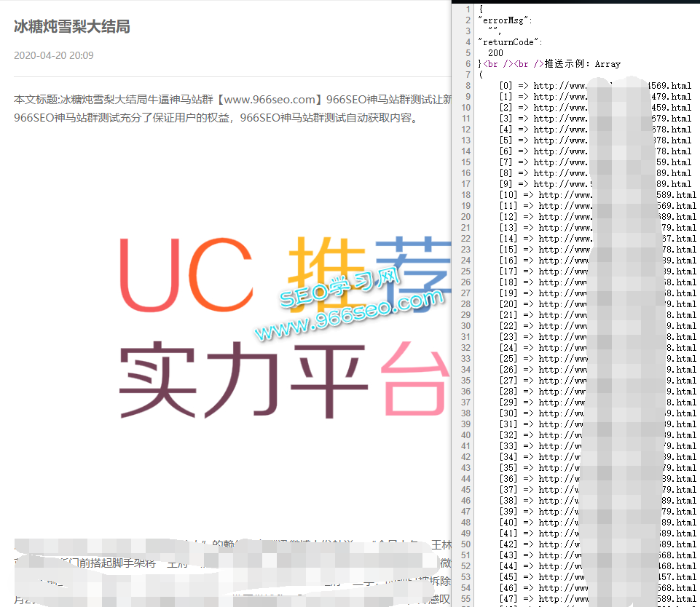Click gutter line number 49
This screenshot has width=700, height=607.
point(466,533)
